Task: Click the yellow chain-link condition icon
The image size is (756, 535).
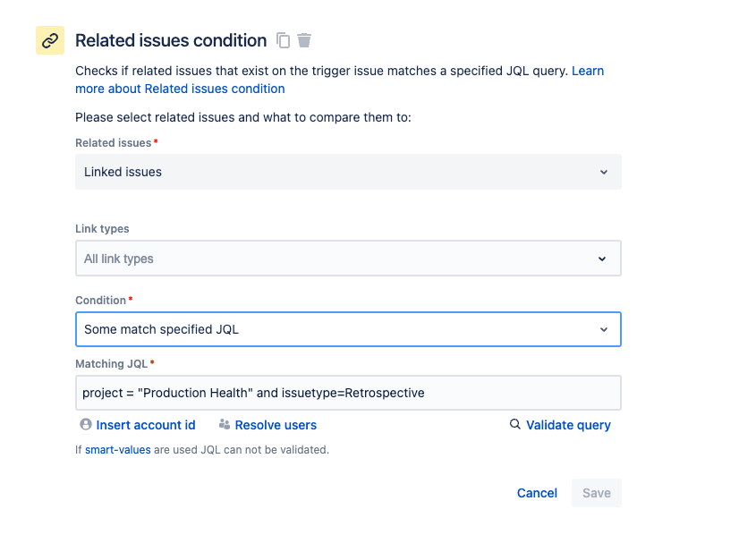Action: 50,40
